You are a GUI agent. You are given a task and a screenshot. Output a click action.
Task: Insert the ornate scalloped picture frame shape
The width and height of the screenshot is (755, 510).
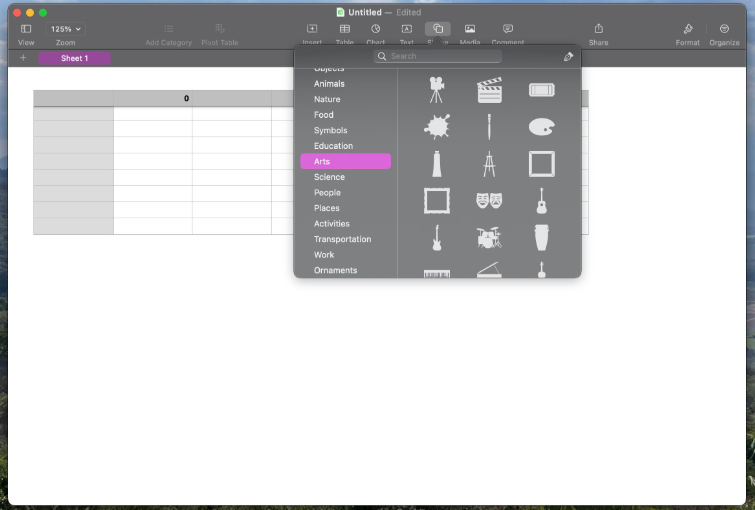pos(437,201)
